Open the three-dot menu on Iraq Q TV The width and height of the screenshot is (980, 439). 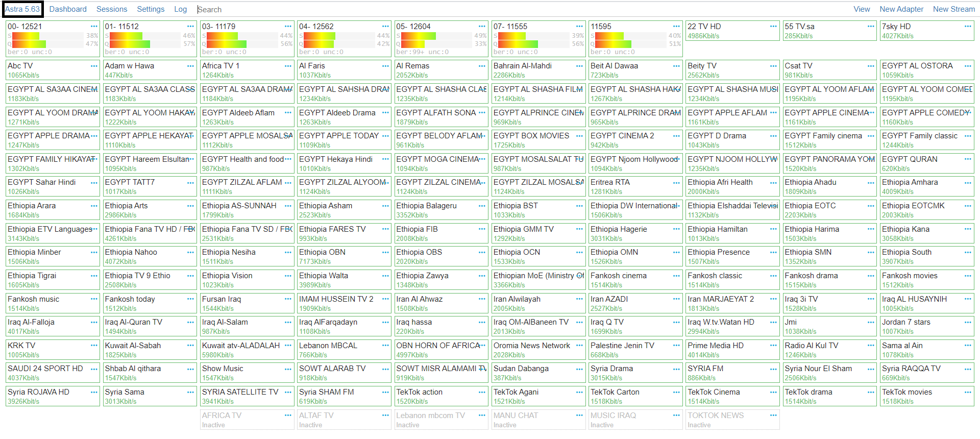tap(676, 322)
